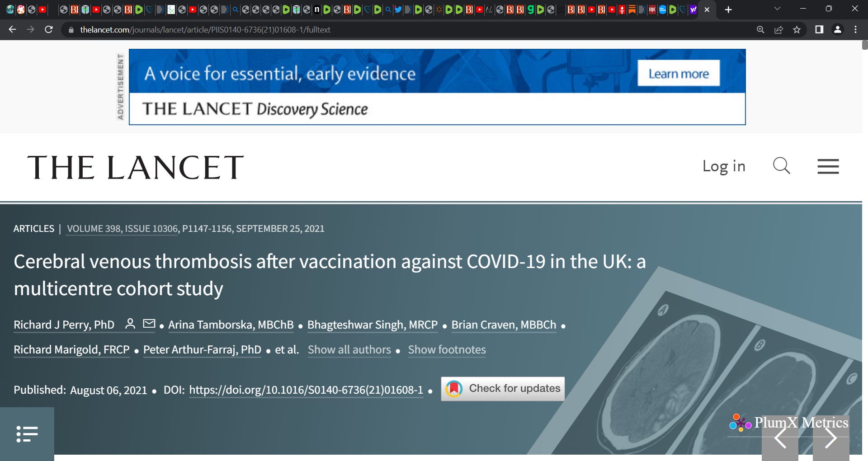Open the browser zoom magnifier control

pos(760,29)
